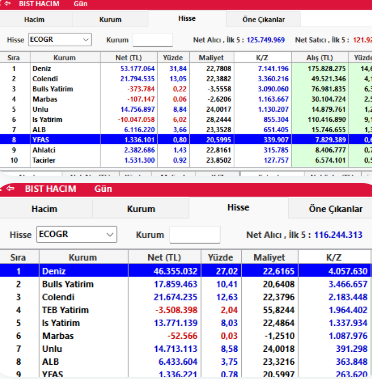This screenshot has height=379, width=372.
Task: Select Bulls Yatirim row in lower table
Action: (x=185, y=284)
